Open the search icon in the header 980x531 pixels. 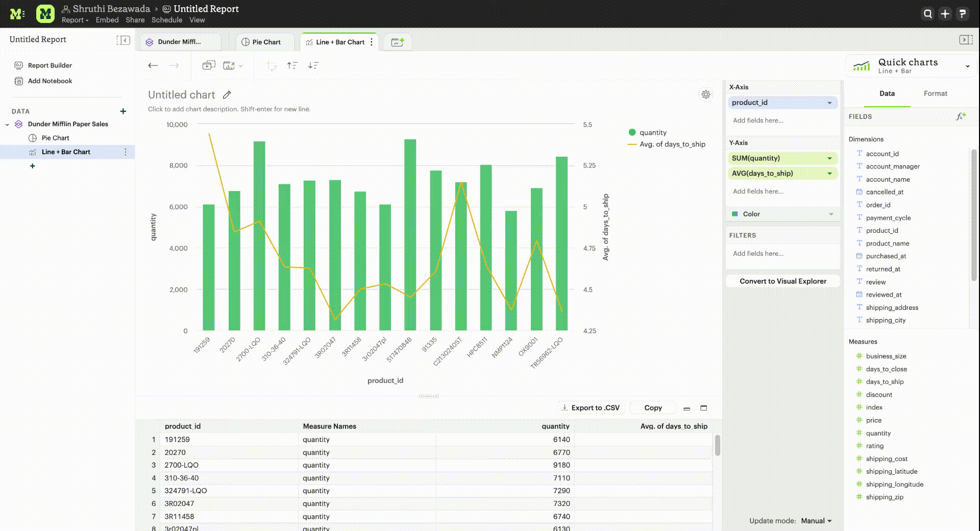[x=928, y=14]
